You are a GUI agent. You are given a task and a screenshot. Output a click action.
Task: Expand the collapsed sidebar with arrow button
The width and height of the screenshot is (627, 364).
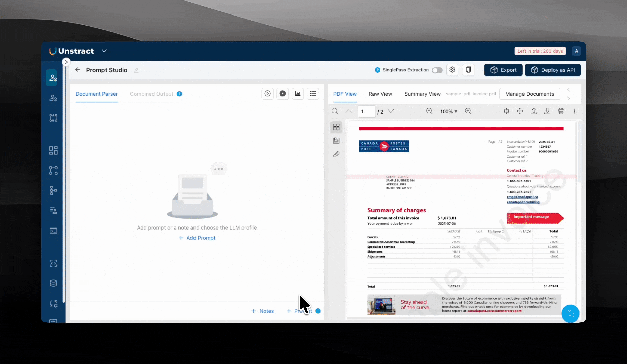click(66, 62)
